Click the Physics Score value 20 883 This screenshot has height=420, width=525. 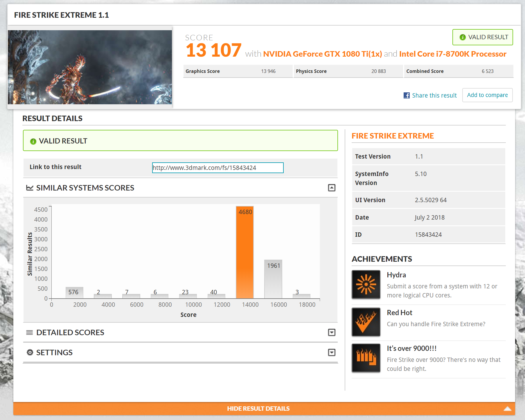pos(379,71)
